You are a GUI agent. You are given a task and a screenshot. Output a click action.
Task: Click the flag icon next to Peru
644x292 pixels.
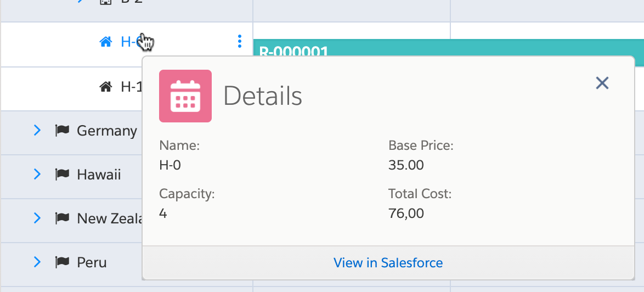[63, 262]
